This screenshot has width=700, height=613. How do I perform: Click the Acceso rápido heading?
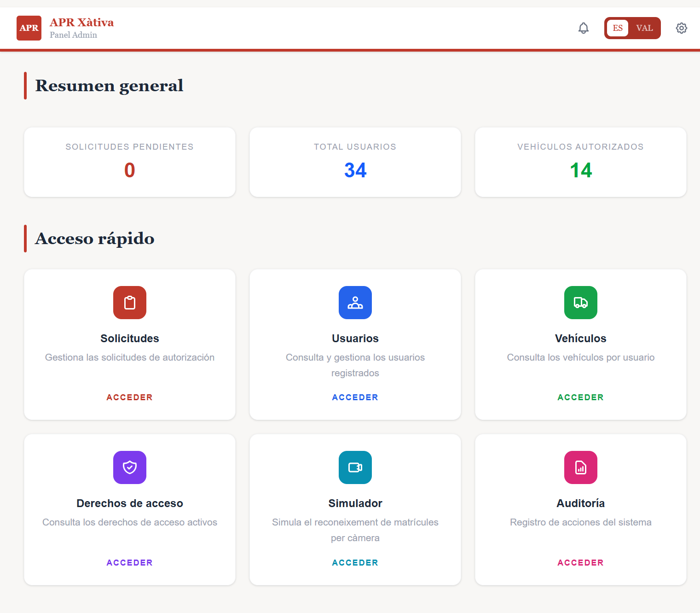tap(95, 239)
